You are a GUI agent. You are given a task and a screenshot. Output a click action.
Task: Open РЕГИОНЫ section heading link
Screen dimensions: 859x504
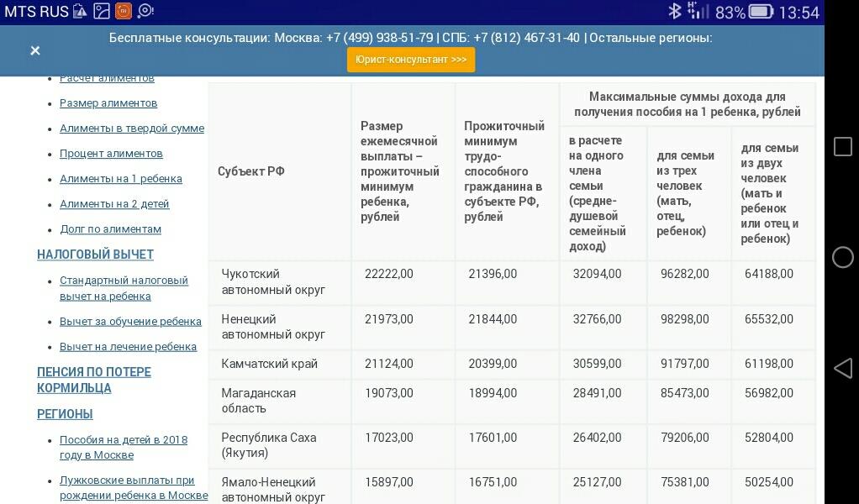coord(65,414)
